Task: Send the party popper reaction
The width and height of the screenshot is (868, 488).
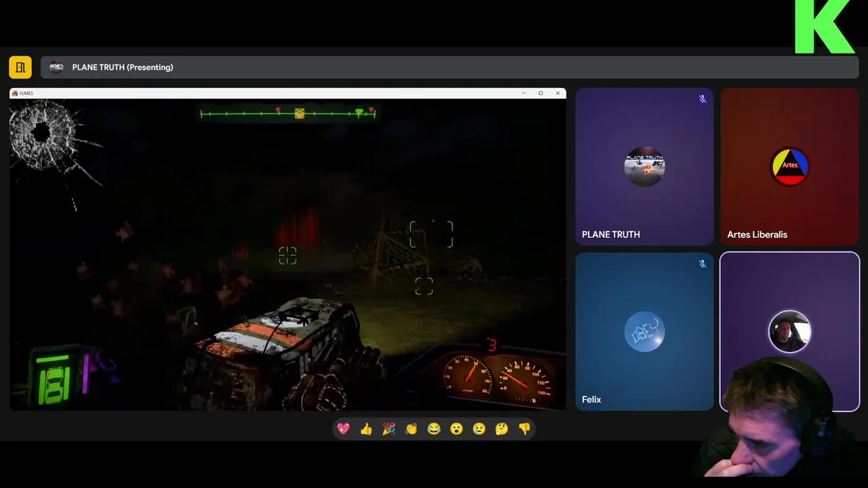Action: pyautogui.click(x=389, y=428)
